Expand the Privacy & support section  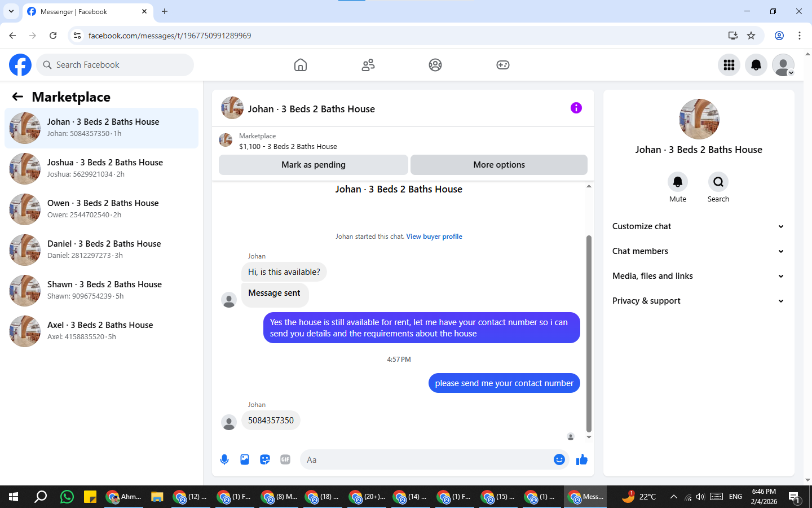pos(699,301)
